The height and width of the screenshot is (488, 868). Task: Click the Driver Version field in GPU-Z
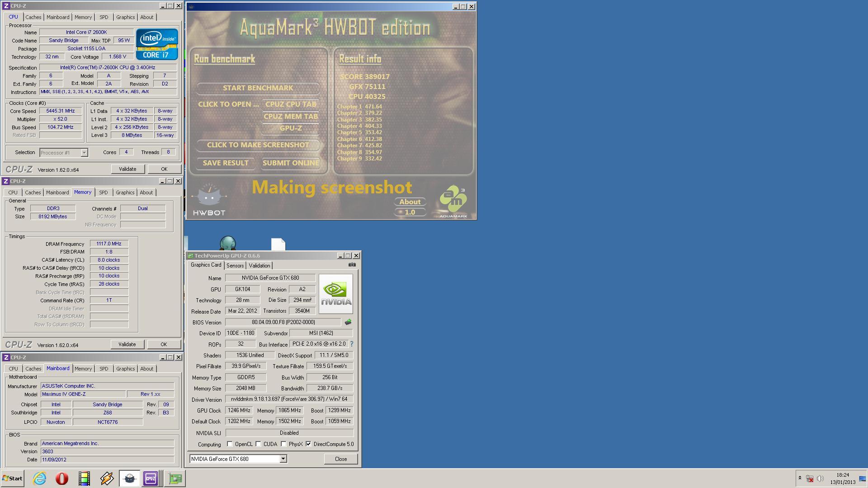[x=289, y=399]
